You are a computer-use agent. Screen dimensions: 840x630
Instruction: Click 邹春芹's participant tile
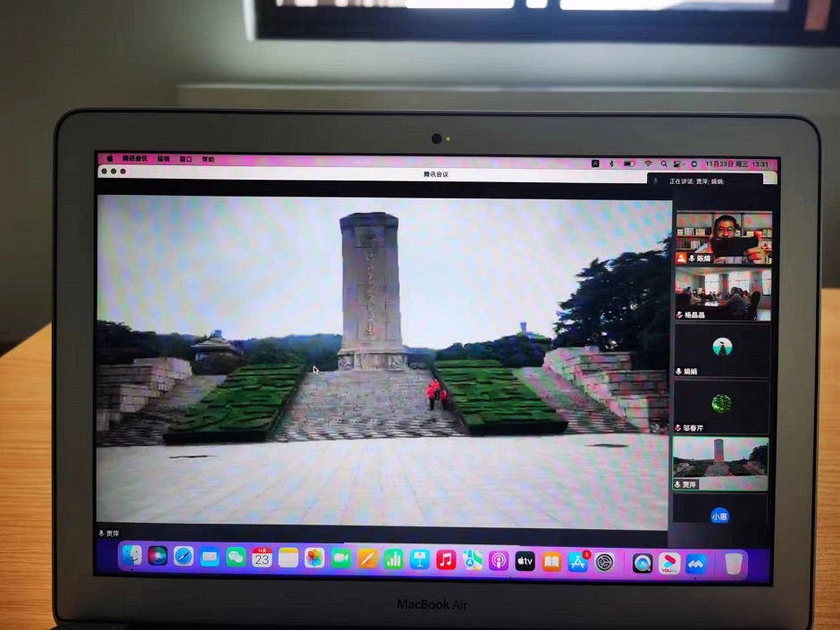[721, 407]
